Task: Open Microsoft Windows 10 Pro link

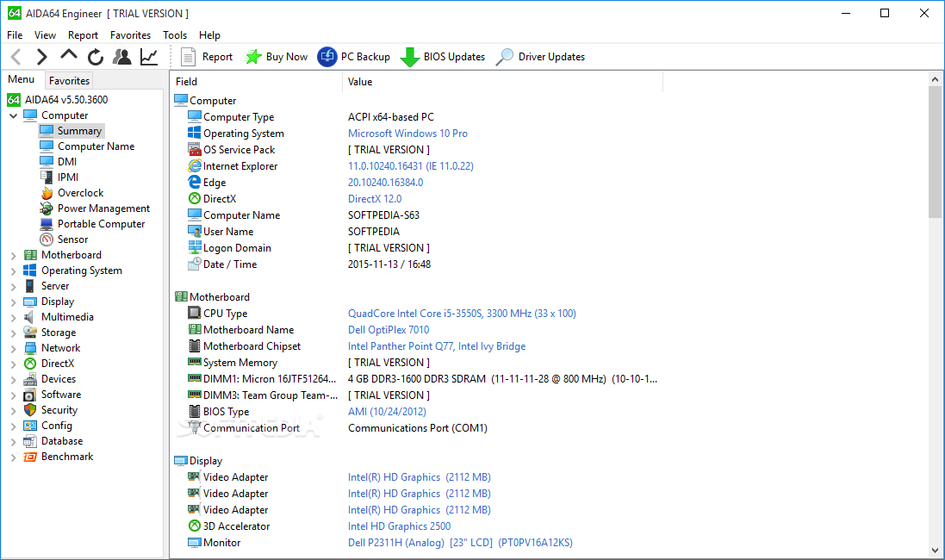Action: [407, 134]
